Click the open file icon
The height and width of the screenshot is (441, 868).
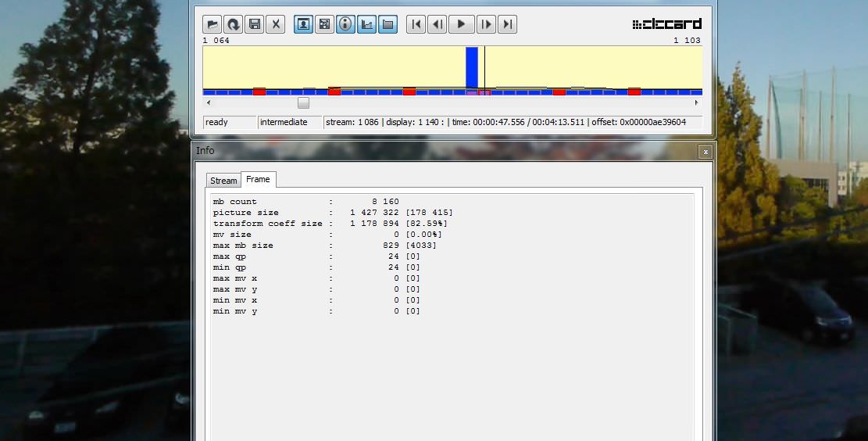point(212,24)
